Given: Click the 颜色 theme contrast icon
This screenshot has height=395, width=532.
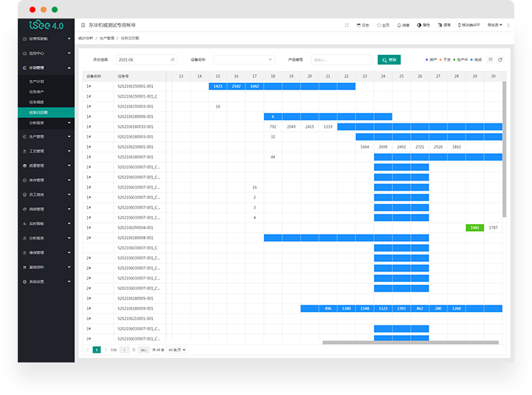Looking at the screenshot, I should pos(420,25).
